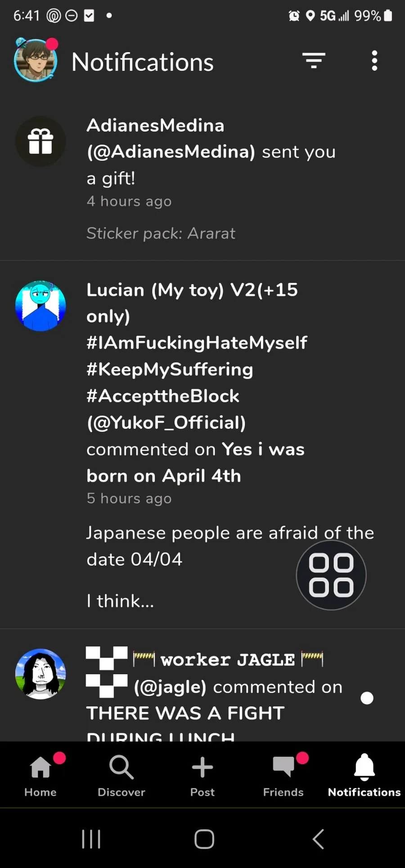The image size is (405, 868).
Task: Open your profile avatar in the header
Action: [36, 61]
